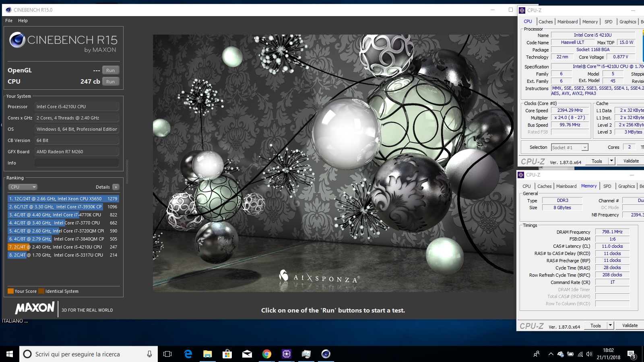Screen dimensions: 644x362
Task: Open the Wi-Fi network icon in the tray
Action: (580, 354)
